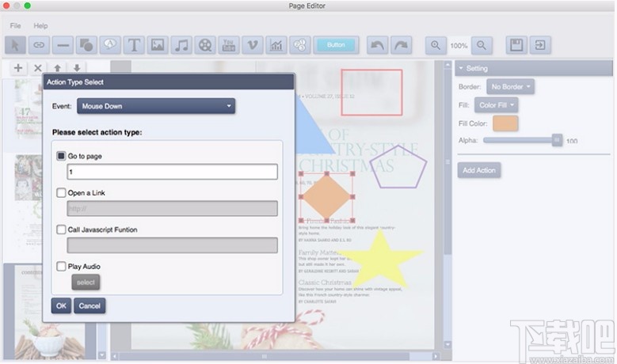Click the 100% zoom level value
Viewport: 617px width, 364px height.
pos(459,46)
